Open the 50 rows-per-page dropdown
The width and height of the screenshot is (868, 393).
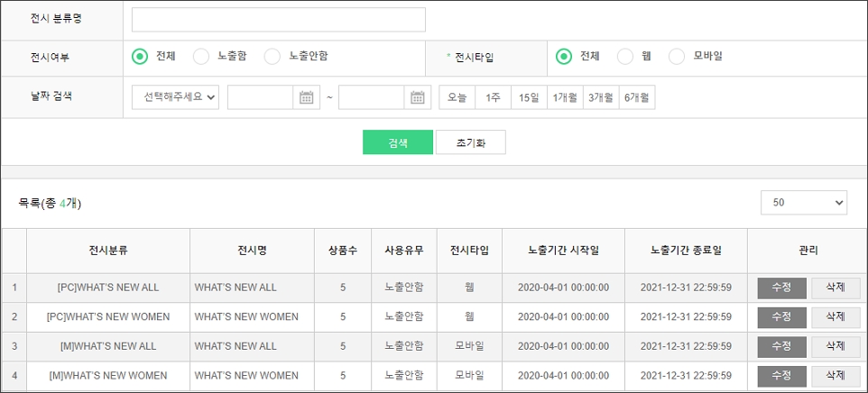[x=803, y=203]
